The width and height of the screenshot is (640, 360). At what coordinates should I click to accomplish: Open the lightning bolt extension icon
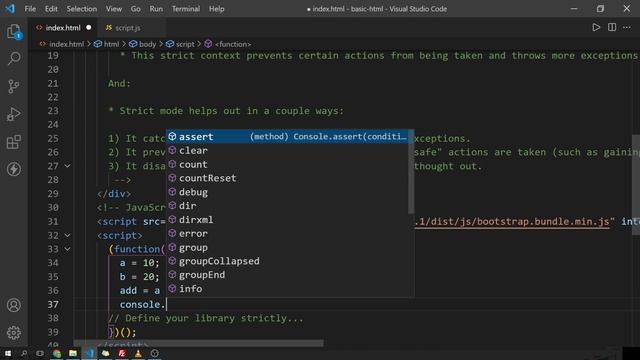pyautogui.click(x=14, y=169)
